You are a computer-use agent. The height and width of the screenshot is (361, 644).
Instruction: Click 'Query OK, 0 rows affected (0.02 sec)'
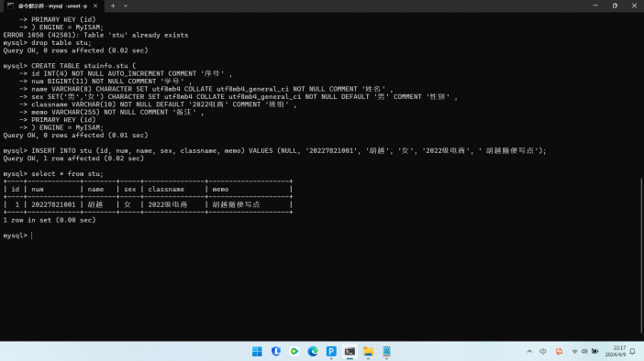pos(75,50)
